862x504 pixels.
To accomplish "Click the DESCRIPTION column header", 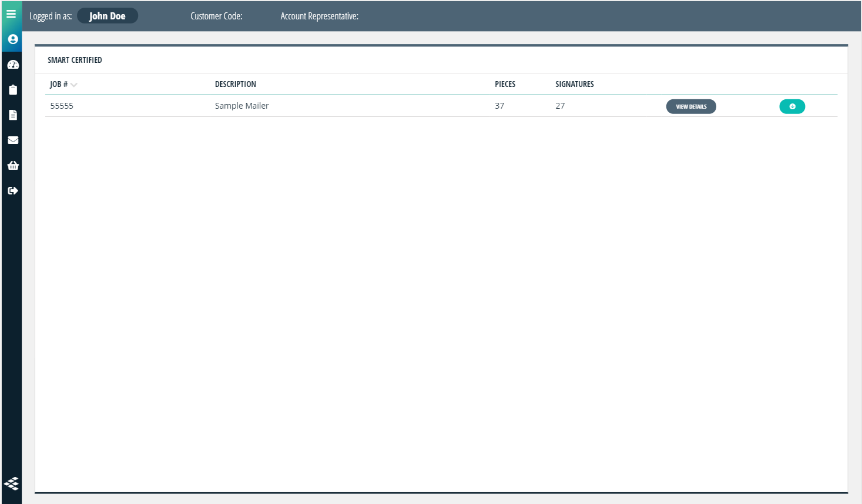I will (x=236, y=84).
